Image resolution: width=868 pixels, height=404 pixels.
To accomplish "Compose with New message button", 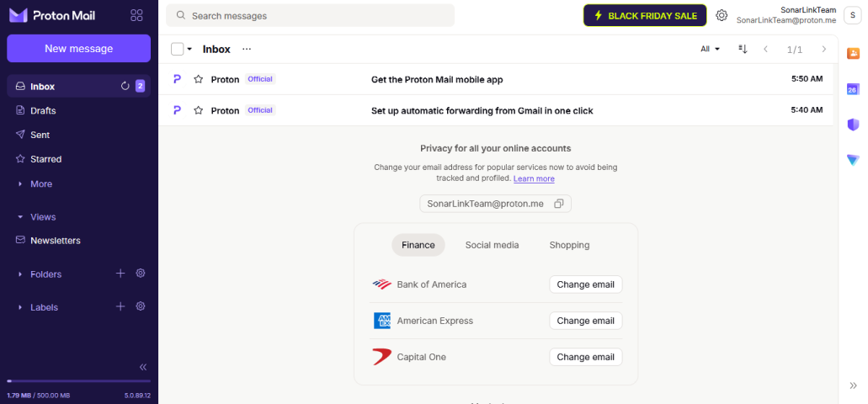I will (78, 49).
